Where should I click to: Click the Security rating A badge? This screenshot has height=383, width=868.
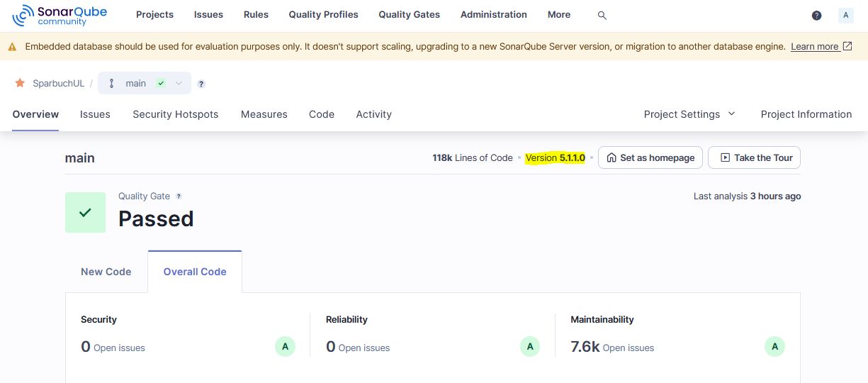pyautogui.click(x=285, y=346)
